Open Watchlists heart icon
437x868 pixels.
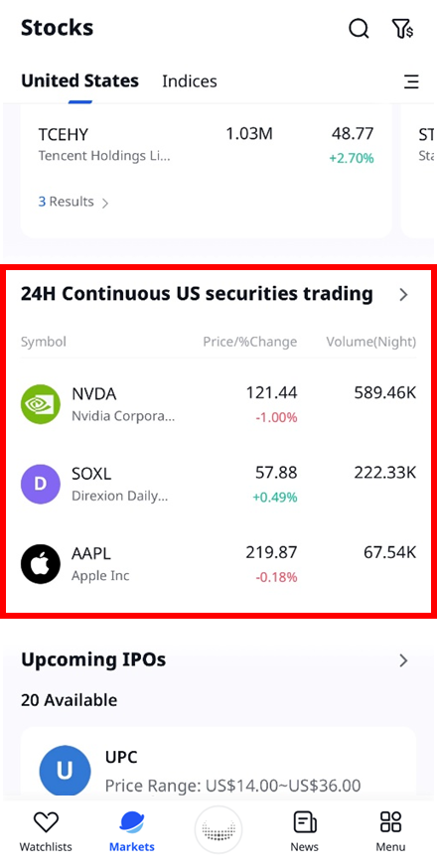[x=46, y=822]
